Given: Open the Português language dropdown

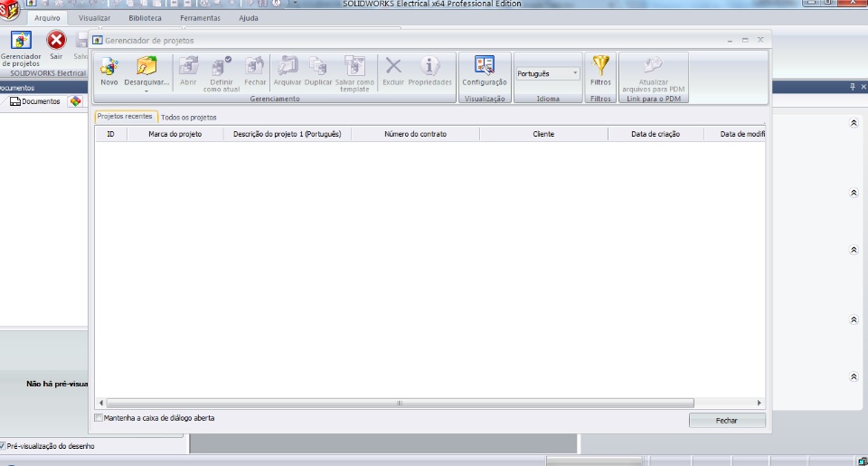Looking at the screenshot, I should point(548,73).
